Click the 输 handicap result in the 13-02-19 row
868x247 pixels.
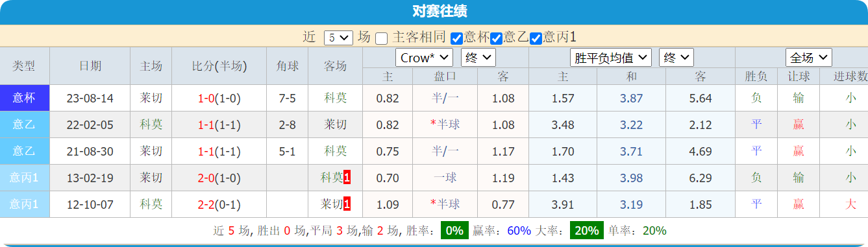[x=799, y=178]
